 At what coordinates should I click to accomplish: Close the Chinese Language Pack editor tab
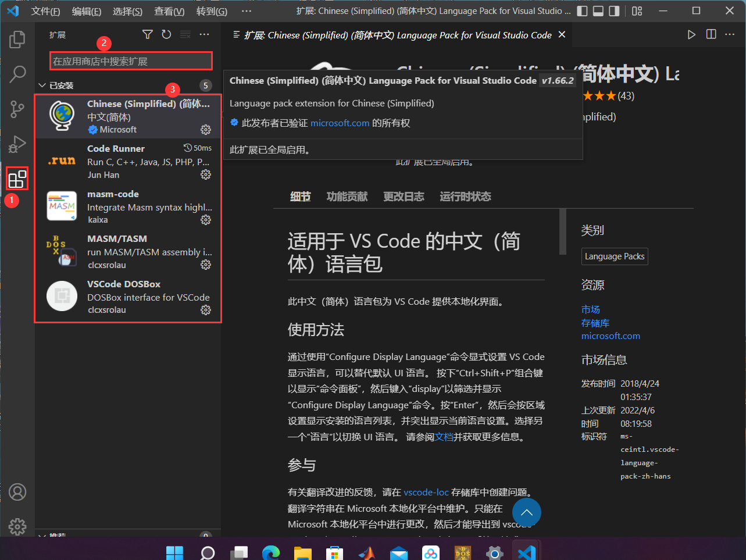point(562,35)
